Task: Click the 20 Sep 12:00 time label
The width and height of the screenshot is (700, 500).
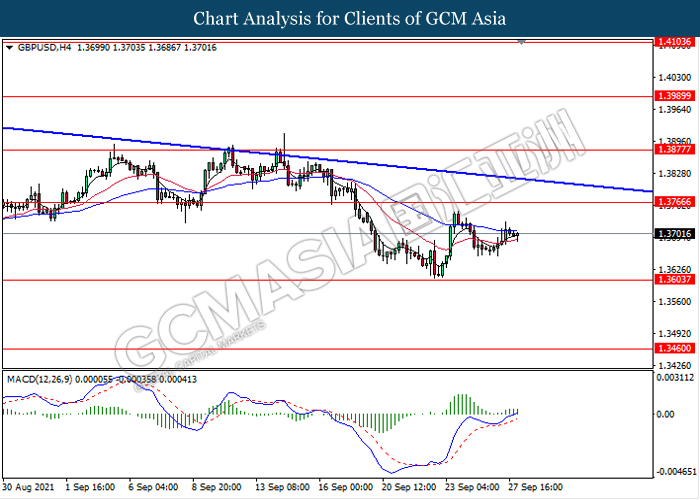Action: click(409, 487)
